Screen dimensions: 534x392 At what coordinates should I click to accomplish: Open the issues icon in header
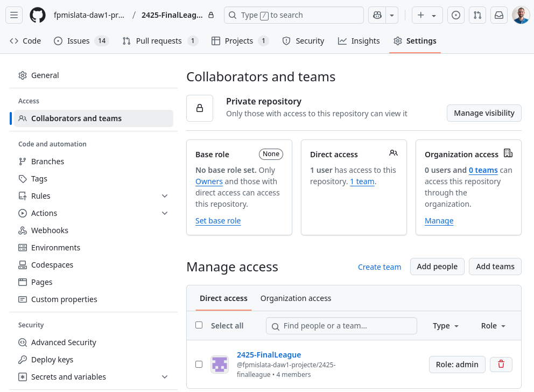pos(455,15)
